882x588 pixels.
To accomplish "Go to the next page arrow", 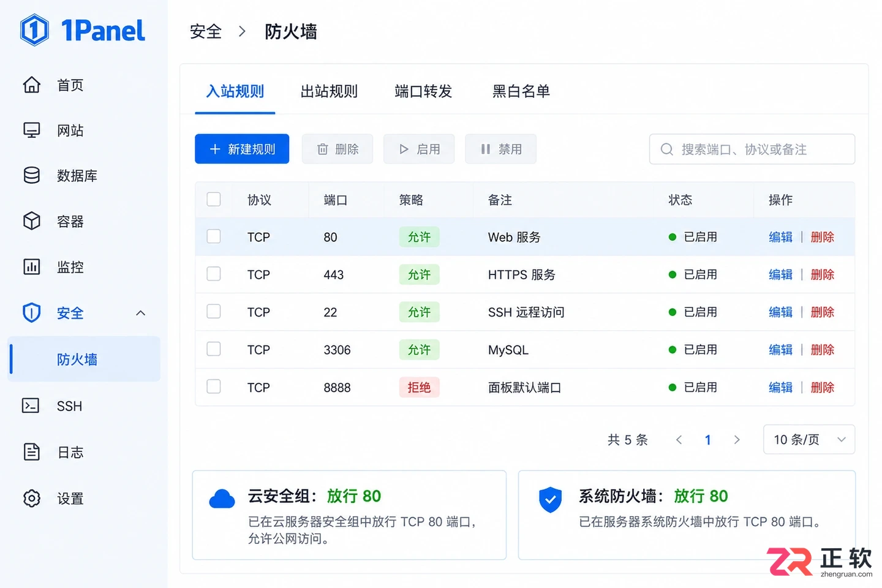I will [737, 440].
